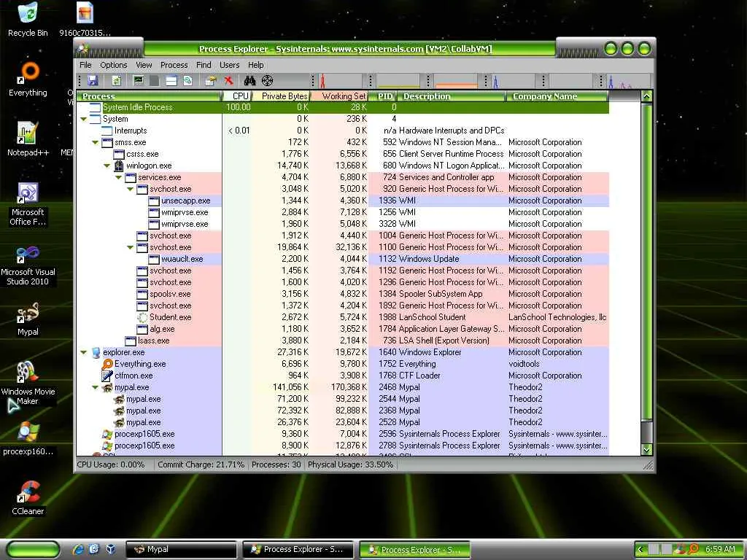Select the Student.exe LanSchool process

(x=343, y=317)
